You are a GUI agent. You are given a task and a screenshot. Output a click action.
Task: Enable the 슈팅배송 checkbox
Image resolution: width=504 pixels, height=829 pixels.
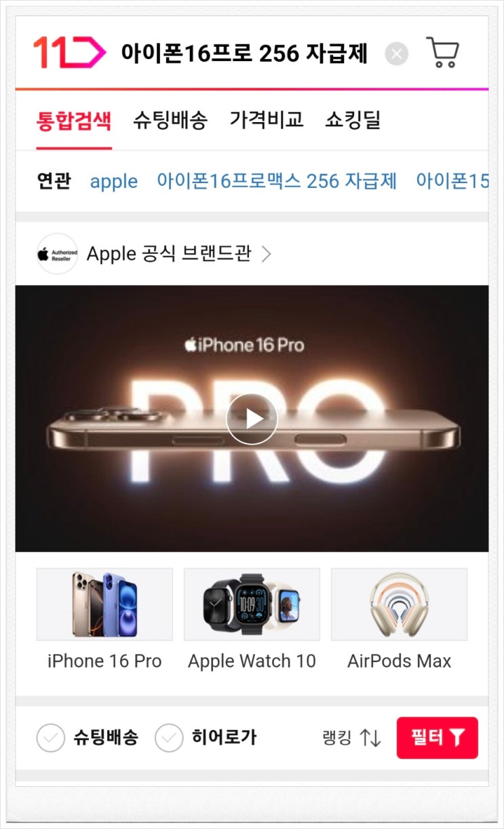pos(51,738)
